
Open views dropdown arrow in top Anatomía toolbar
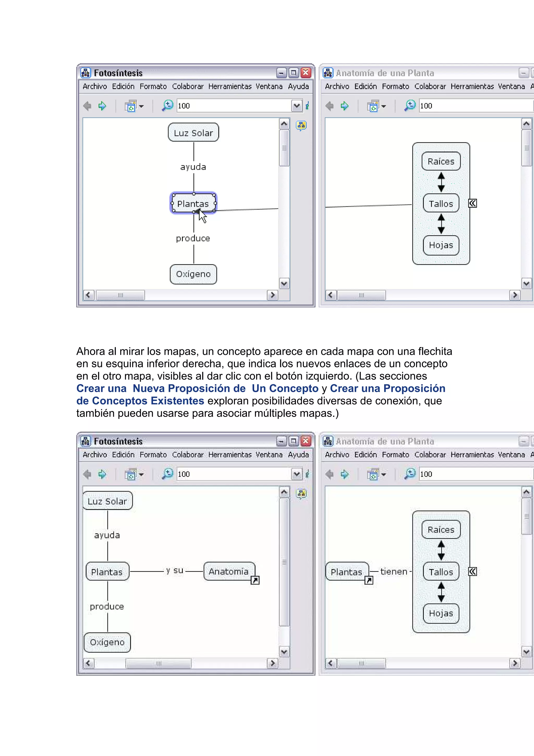tap(383, 106)
